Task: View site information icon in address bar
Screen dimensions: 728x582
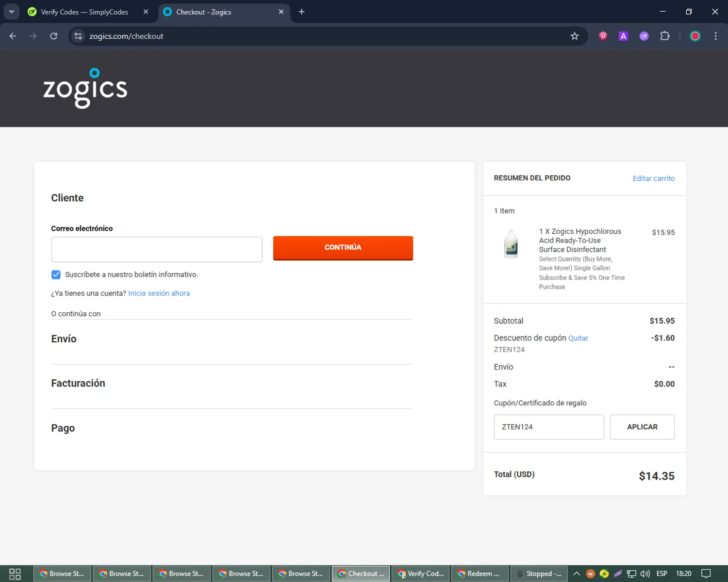Action: 78,36
